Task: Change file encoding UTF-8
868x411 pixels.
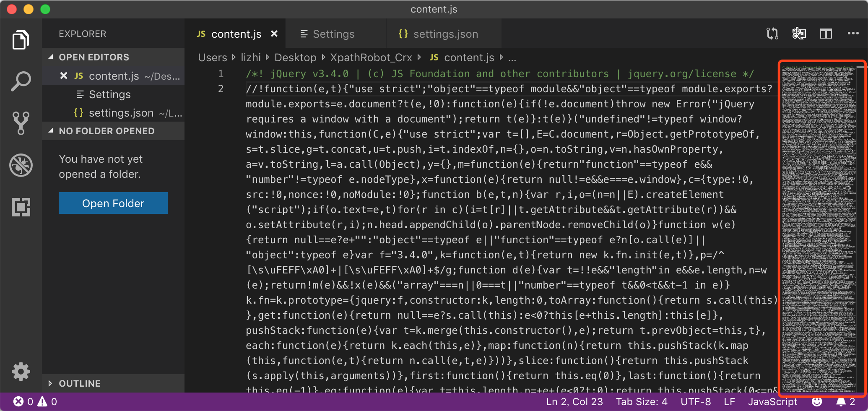Action: [x=696, y=402]
